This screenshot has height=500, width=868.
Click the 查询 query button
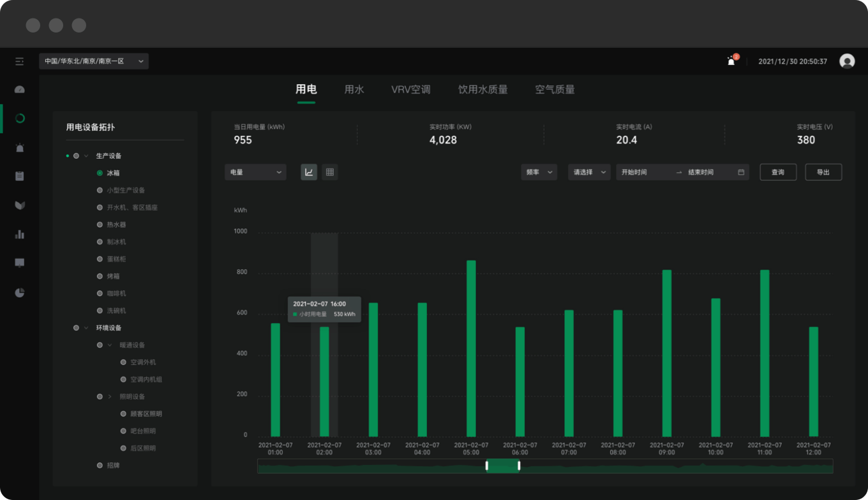pyautogui.click(x=778, y=172)
